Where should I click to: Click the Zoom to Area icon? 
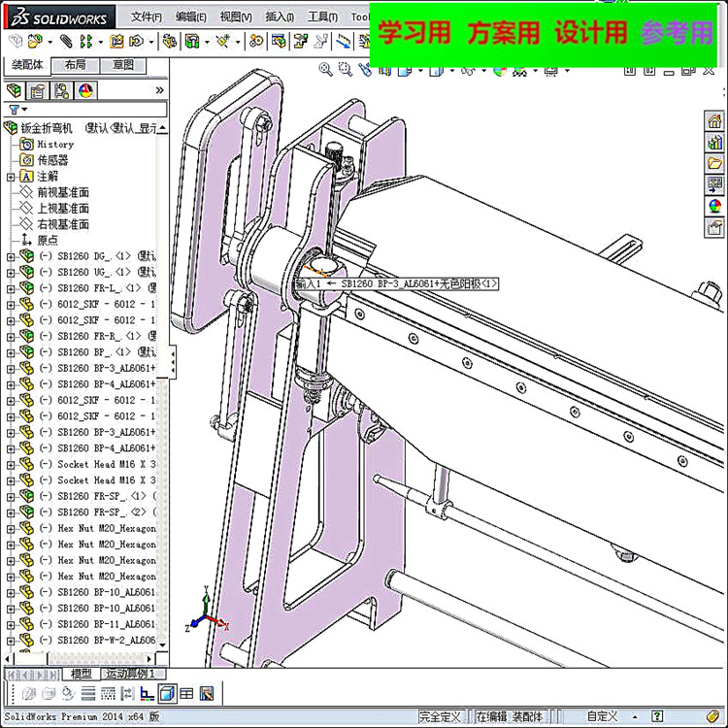pyautogui.click(x=346, y=70)
